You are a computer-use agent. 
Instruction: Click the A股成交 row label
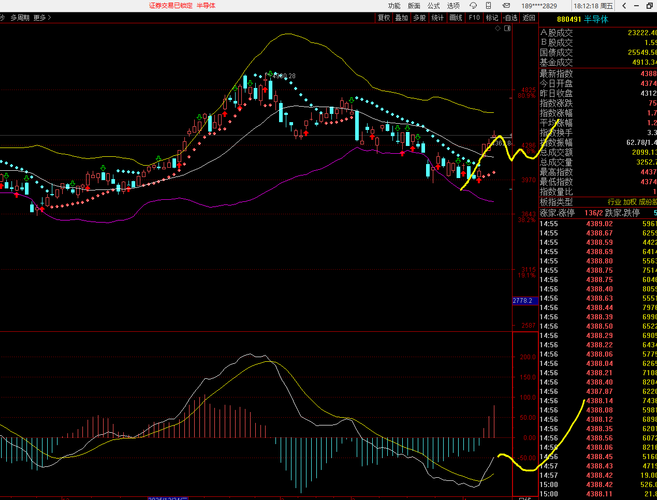tap(556, 33)
